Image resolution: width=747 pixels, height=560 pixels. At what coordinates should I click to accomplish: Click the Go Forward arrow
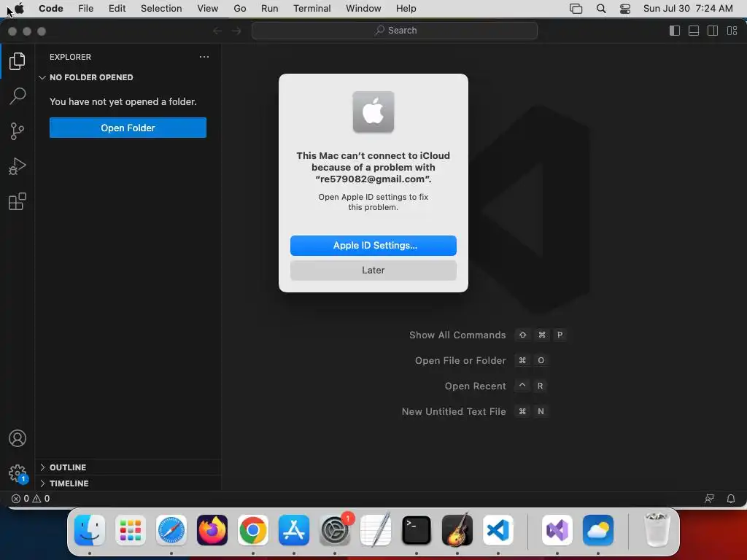pos(236,31)
